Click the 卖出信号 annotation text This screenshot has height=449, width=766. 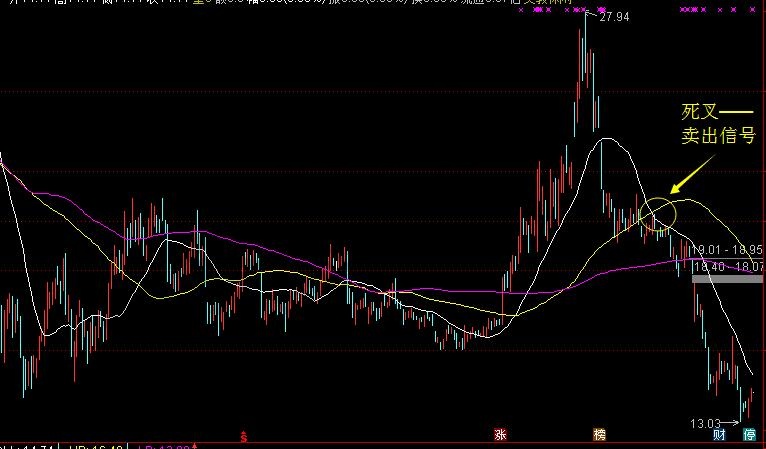(x=717, y=137)
